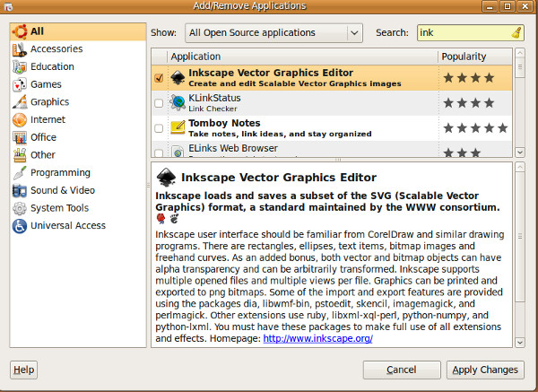Click the Other category icon

point(20,155)
